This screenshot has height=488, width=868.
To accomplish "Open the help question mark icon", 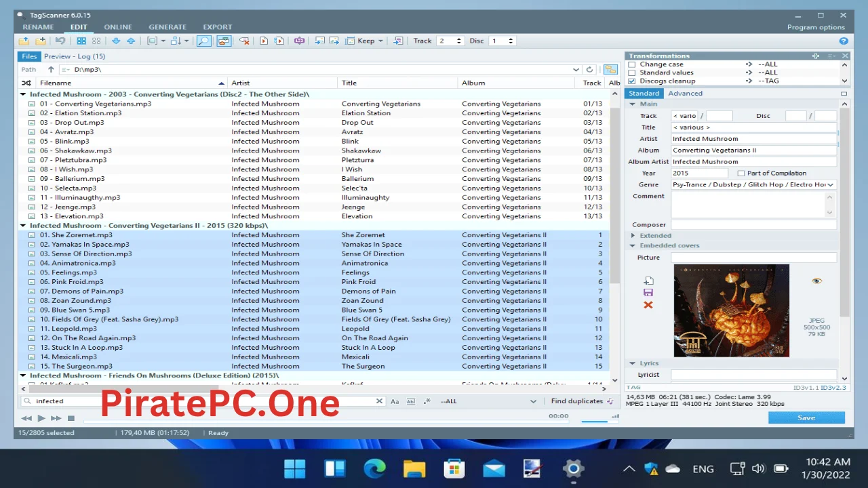I will pyautogui.click(x=844, y=41).
